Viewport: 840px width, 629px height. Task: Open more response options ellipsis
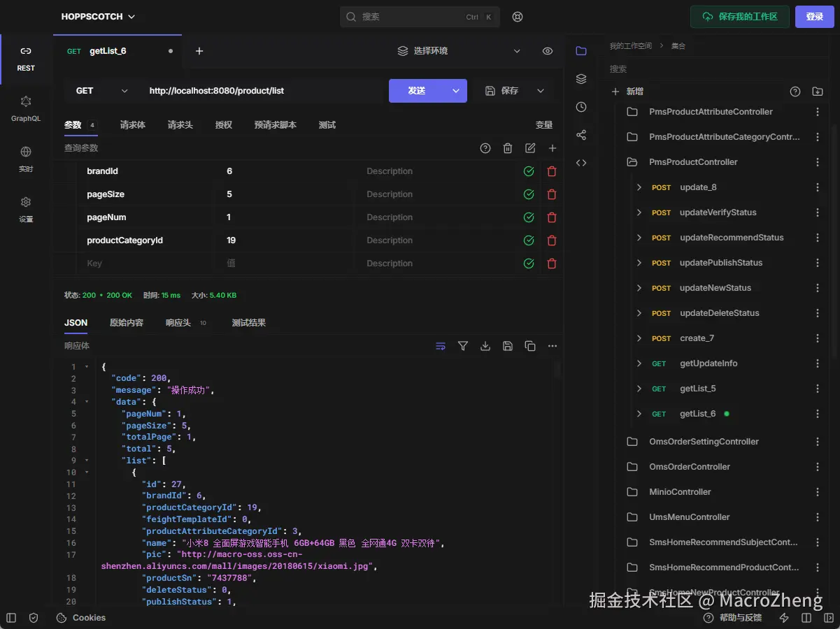tap(553, 346)
